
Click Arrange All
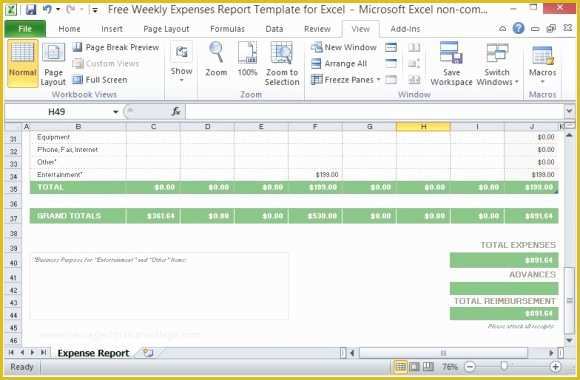(339, 64)
